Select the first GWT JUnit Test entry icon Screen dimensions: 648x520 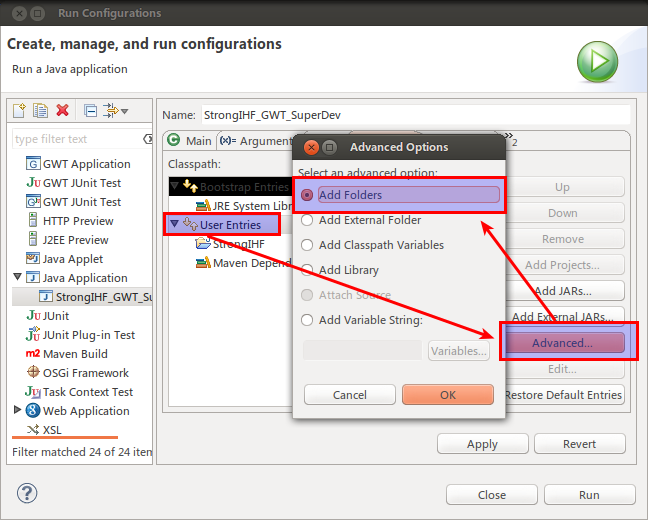pyautogui.click(x=33, y=183)
